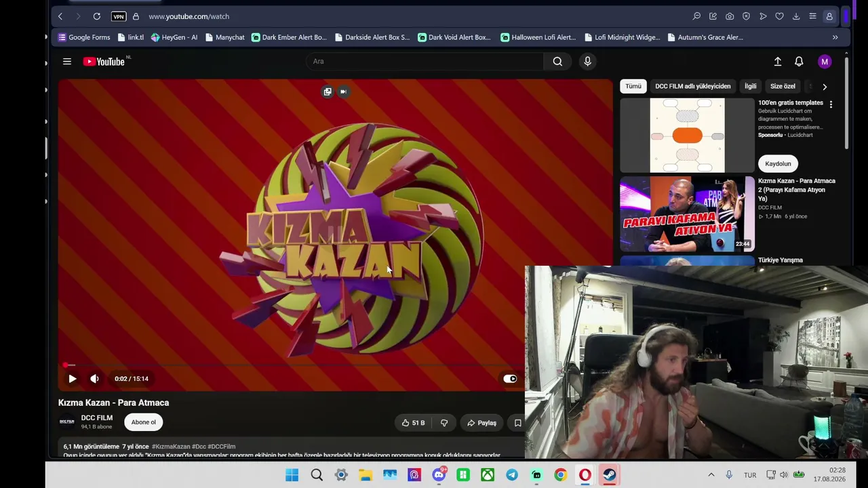
Task: Open the Dark Ember Alert Box bookmark
Action: coord(289,37)
